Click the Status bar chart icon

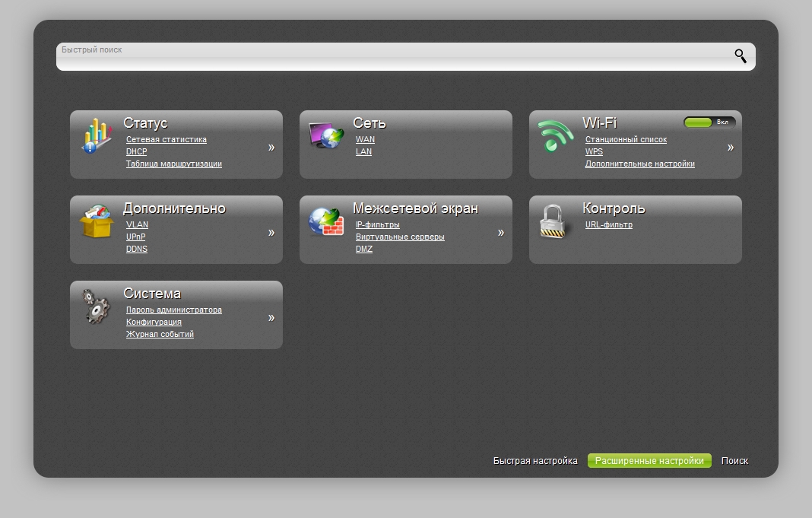(97, 136)
